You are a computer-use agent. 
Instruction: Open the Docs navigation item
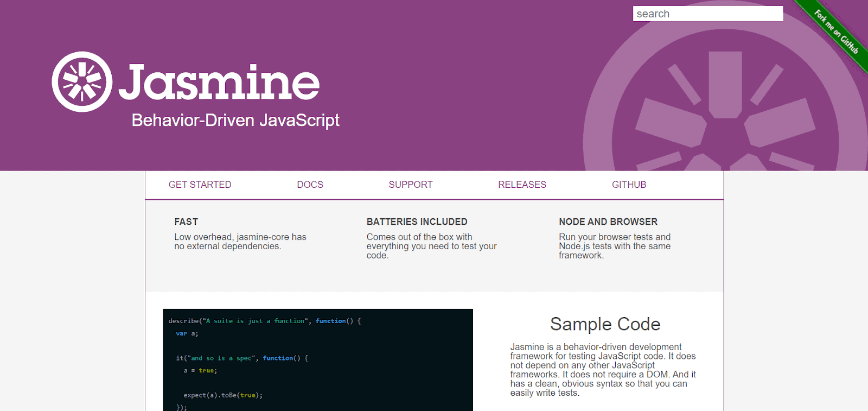point(310,185)
